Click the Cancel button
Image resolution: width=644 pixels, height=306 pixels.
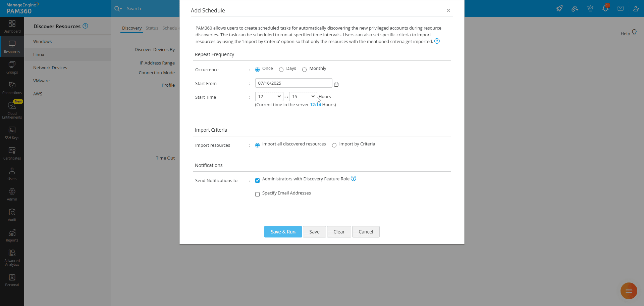[366, 232]
